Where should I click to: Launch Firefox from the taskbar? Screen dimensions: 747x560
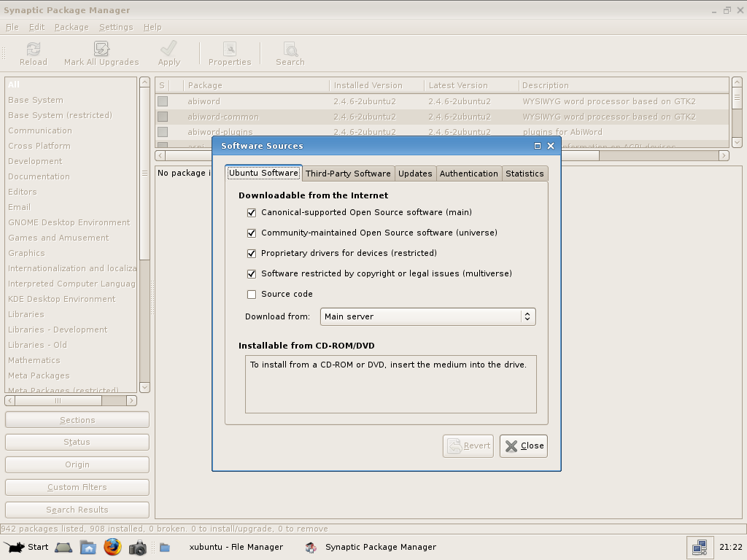pyautogui.click(x=112, y=547)
